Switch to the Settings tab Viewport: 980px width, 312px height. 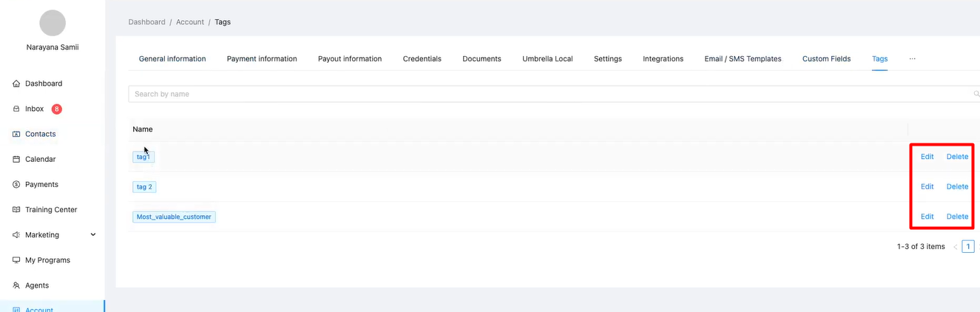coord(608,58)
